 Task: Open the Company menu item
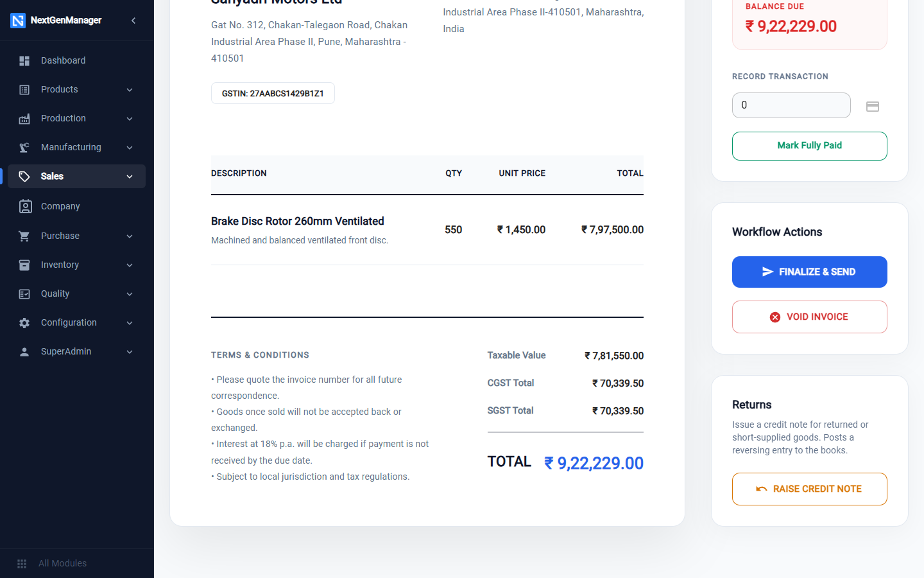pyautogui.click(x=77, y=206)
